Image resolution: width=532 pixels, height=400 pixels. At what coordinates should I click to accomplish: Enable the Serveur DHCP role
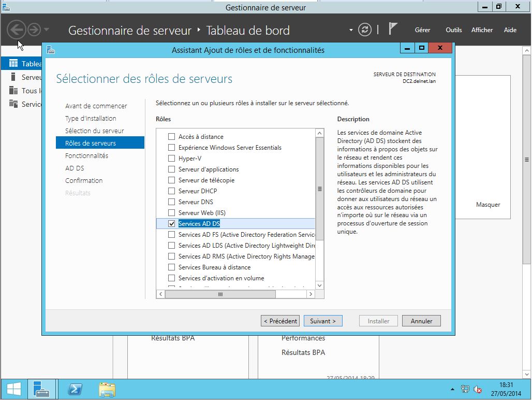click(172, 191)
